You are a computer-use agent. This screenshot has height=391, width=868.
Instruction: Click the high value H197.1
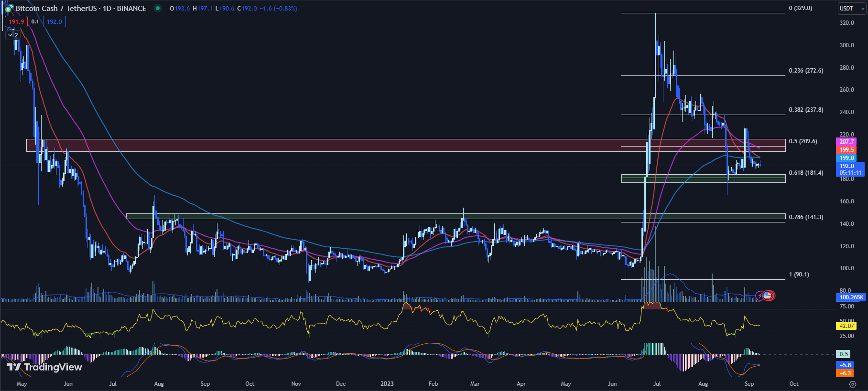203,9
